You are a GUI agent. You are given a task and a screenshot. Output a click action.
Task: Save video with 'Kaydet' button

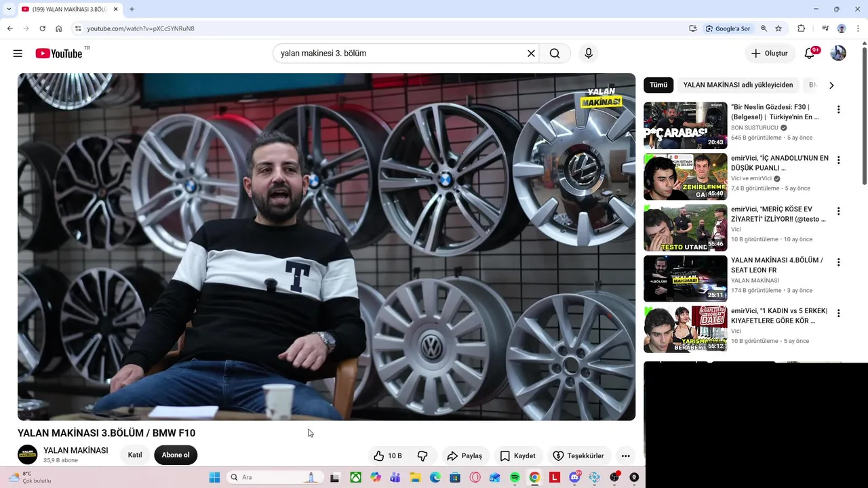coord(518,455)
